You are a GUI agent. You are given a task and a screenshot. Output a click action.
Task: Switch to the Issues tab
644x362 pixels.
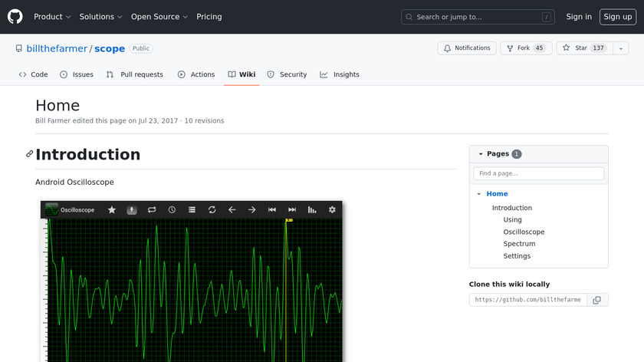point(77,74)
